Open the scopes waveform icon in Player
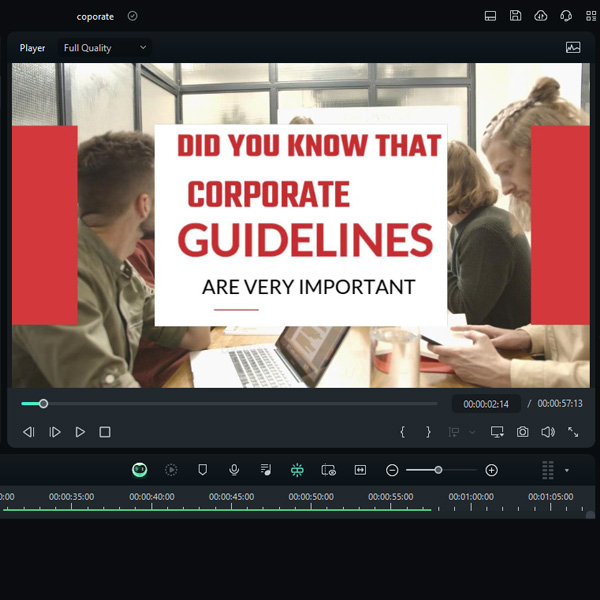The image size is (600, 600). [x=573, y=47]
